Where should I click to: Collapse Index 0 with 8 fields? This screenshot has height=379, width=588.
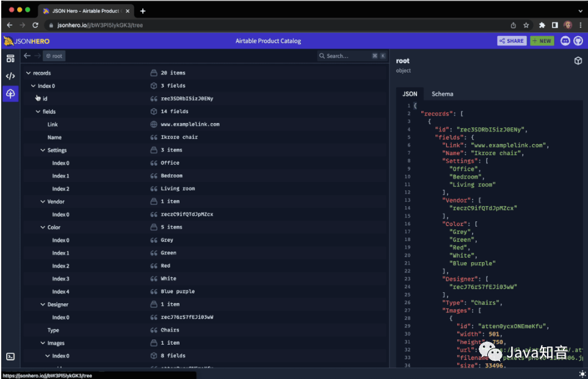(48, 356)
